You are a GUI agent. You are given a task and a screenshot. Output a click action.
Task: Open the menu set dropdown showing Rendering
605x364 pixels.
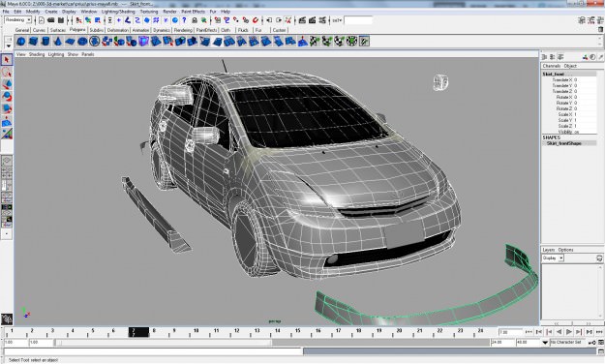point(17,20)
